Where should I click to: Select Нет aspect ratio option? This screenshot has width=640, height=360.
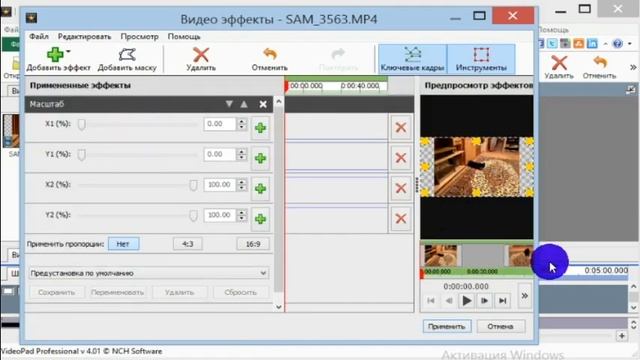(123, 244)
